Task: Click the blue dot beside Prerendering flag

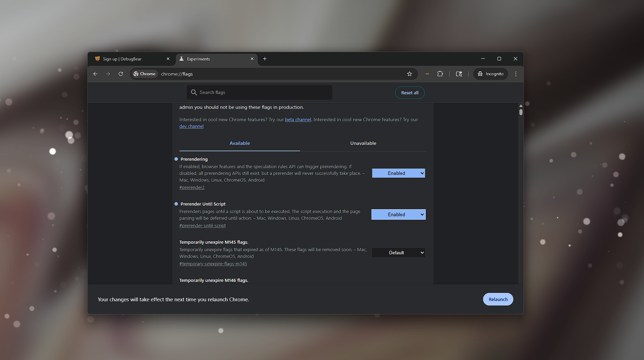Action: [175, 159]
